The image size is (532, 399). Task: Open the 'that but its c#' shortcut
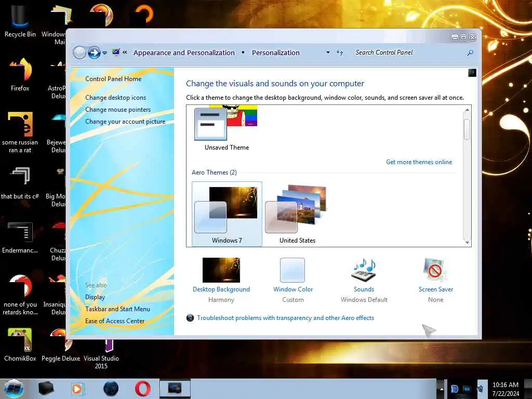coord(20,182)
